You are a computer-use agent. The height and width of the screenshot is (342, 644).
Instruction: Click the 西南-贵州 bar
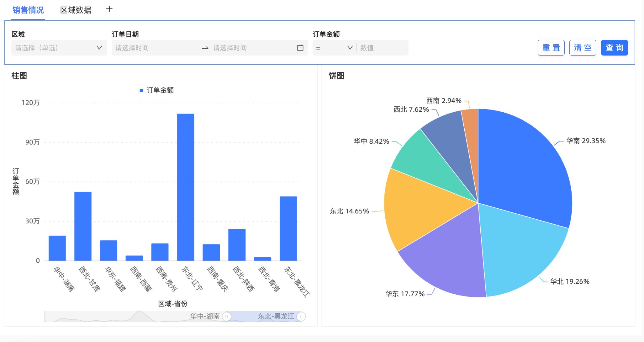click(x=160, y=252)
